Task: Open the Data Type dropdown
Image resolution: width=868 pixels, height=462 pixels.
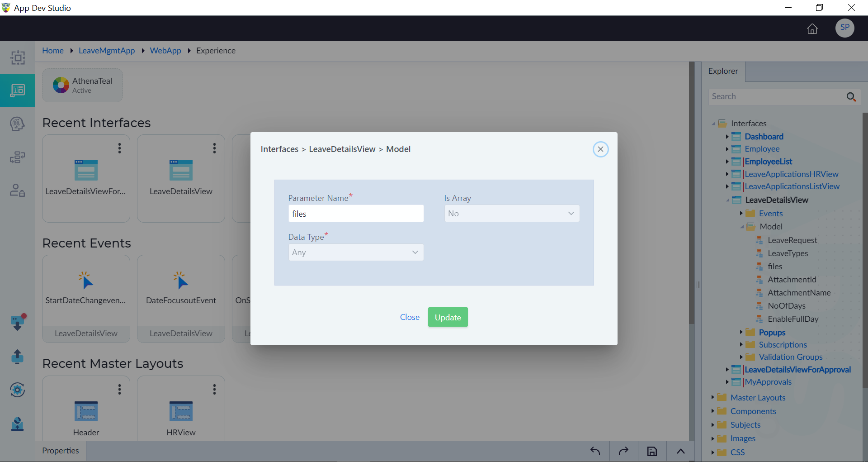Action: [x=356, y=252]
